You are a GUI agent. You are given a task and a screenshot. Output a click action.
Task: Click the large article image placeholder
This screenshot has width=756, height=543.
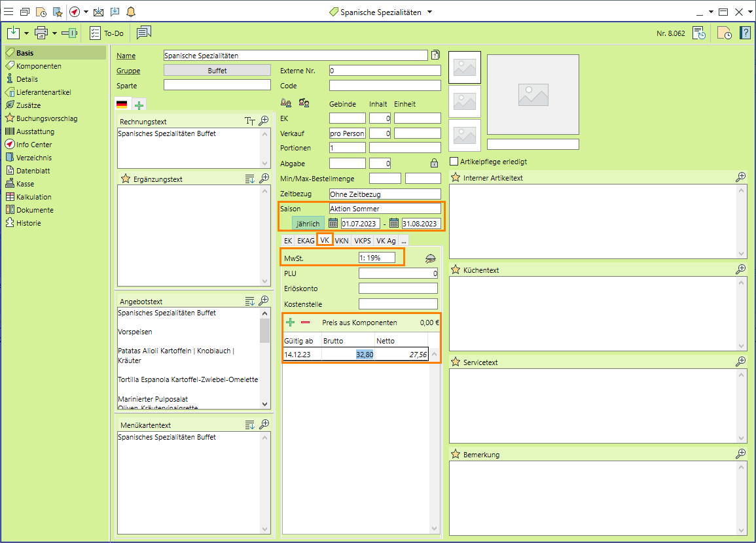tap(533, 95)
